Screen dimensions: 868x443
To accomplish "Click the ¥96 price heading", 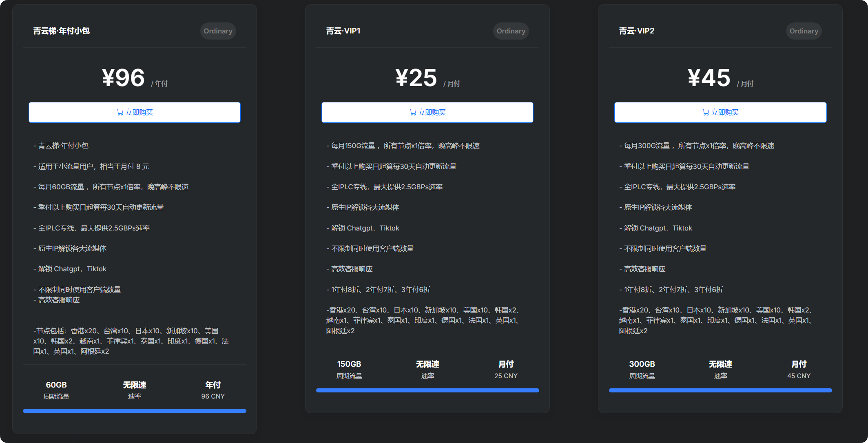I will tap(124, 78).
